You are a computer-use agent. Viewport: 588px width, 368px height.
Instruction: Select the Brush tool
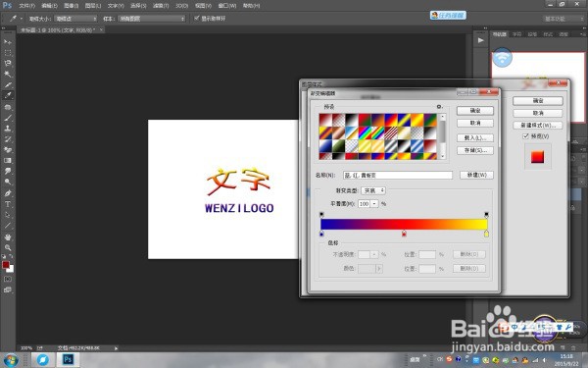click(x=8, y=118)
